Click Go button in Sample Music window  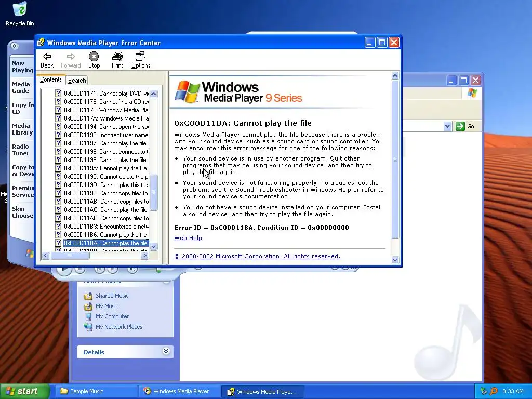pos(465,126)
